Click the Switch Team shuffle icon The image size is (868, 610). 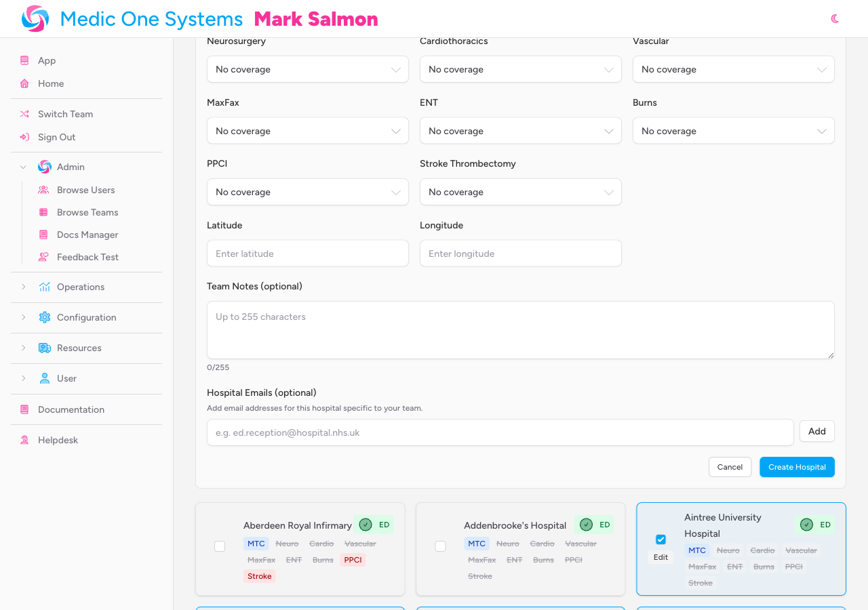tap(24, 114)
